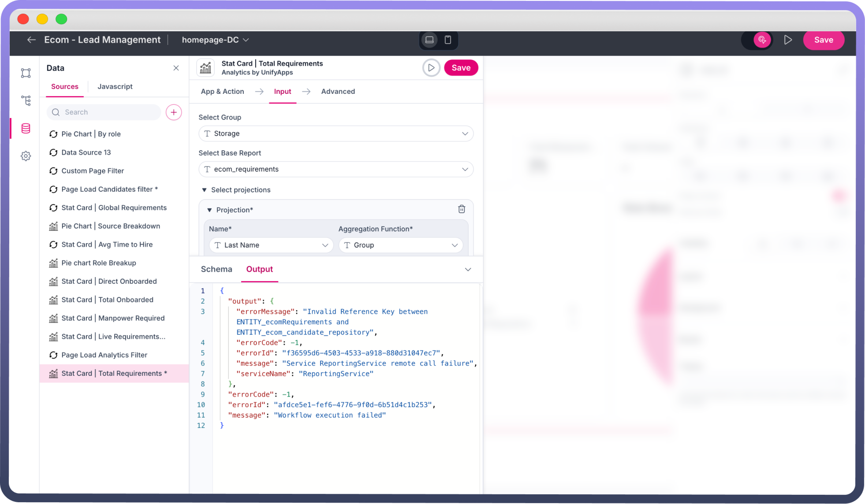Open settings gear in left sidebar

click(26, 156)
